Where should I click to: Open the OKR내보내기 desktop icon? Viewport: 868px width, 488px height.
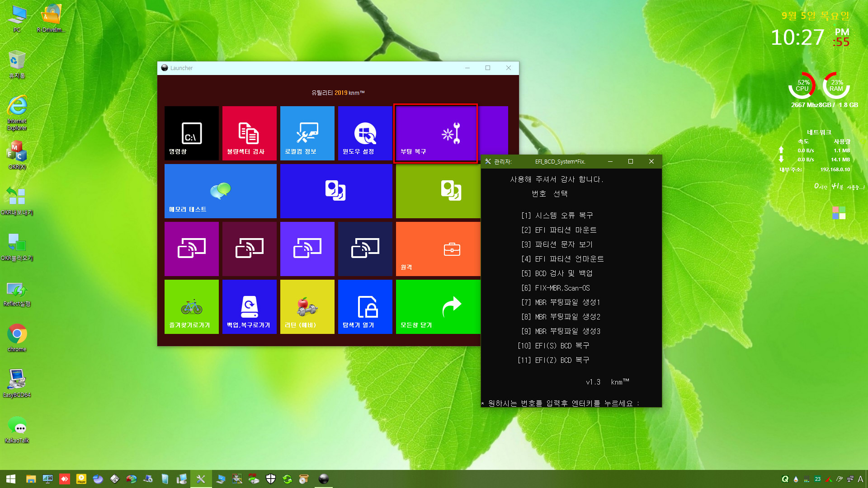tap(17, 201)
